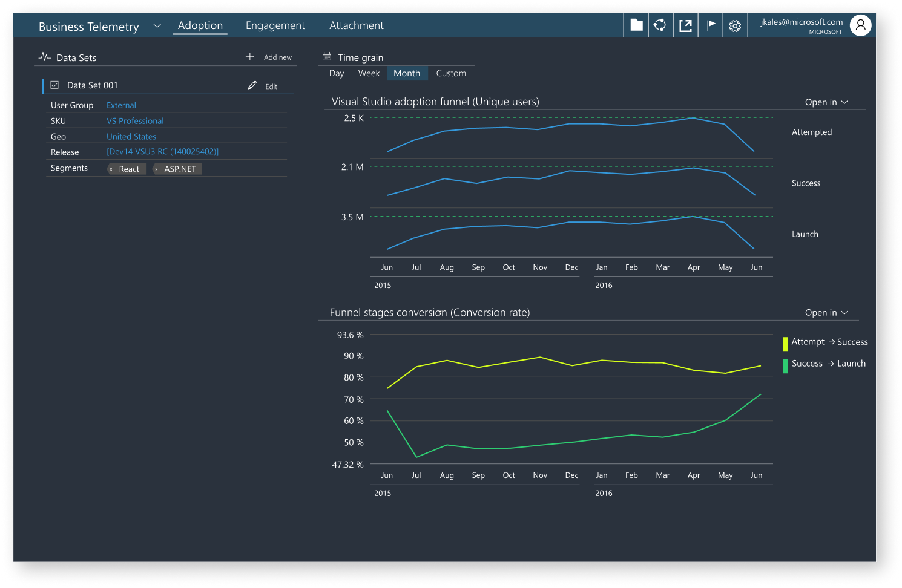Click the Data Sets pulse icon
Image resolution: width=902 pixels, height=588 pixels.
[44, 57]
